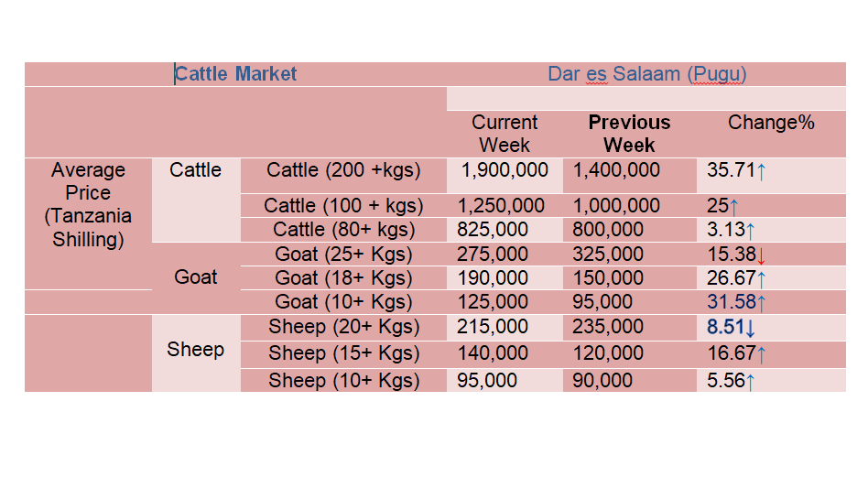Select the Sheep category cell
The image size is (868, 488).
[x=195, y=349]
